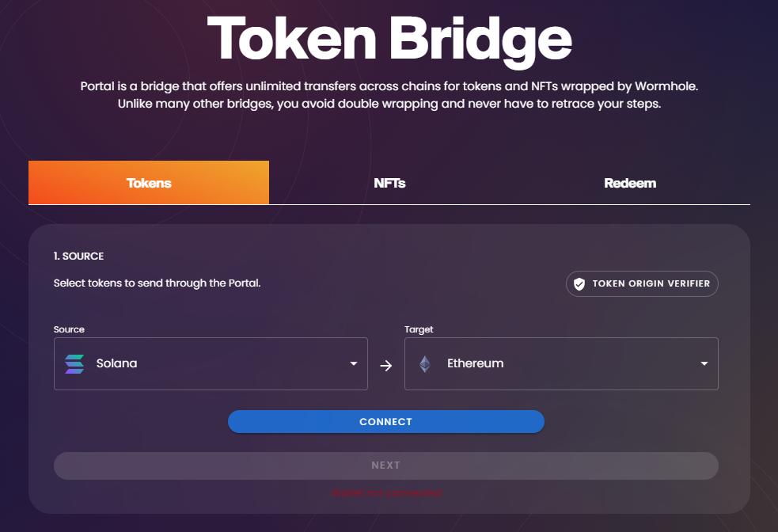Click the NEXT button
The height and width of the screenshot is (532, 778).
(385, 465)
